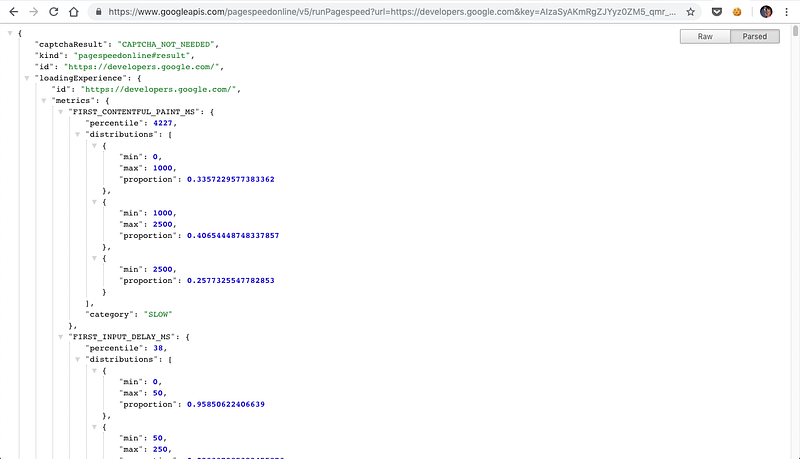This screenshot has height=459, width=800.
Task: Select max value 1000
Action: [x=163, y=168]
